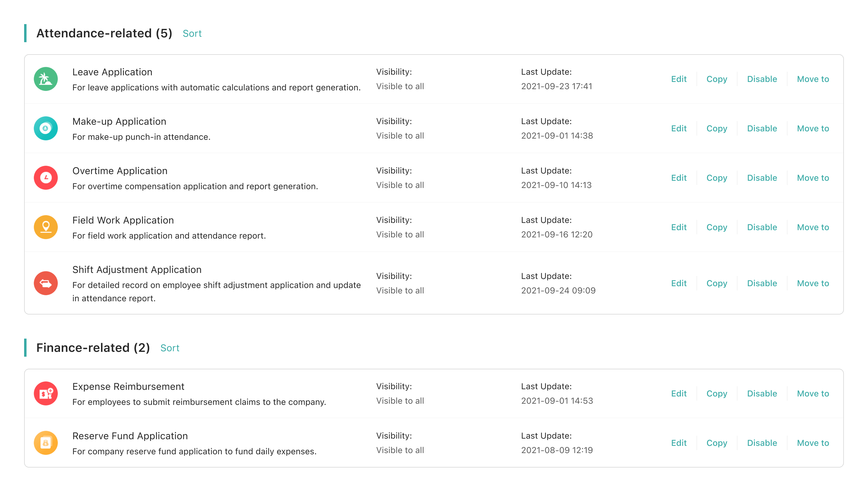Disable the Expense Reimbursement form
The height and width of the screenshot is (482, 868).
click(762, 393)
